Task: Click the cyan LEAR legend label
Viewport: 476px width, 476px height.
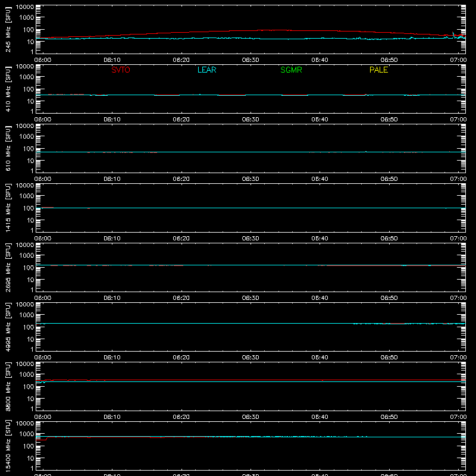Action: pos(206,70)
